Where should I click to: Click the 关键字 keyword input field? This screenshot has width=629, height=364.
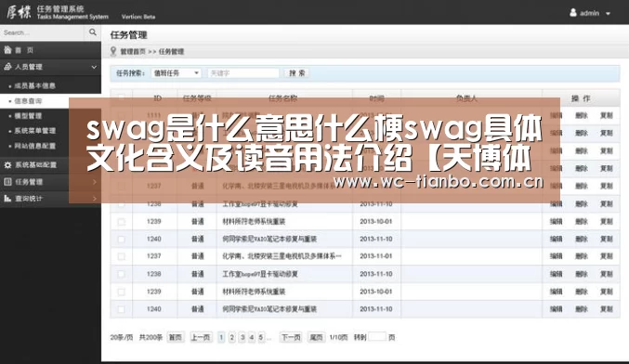coord(243,73)
